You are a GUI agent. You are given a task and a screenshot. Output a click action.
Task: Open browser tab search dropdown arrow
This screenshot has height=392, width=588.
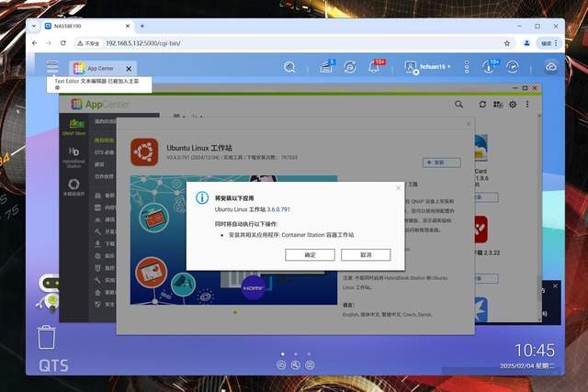(x=34, y=26)
